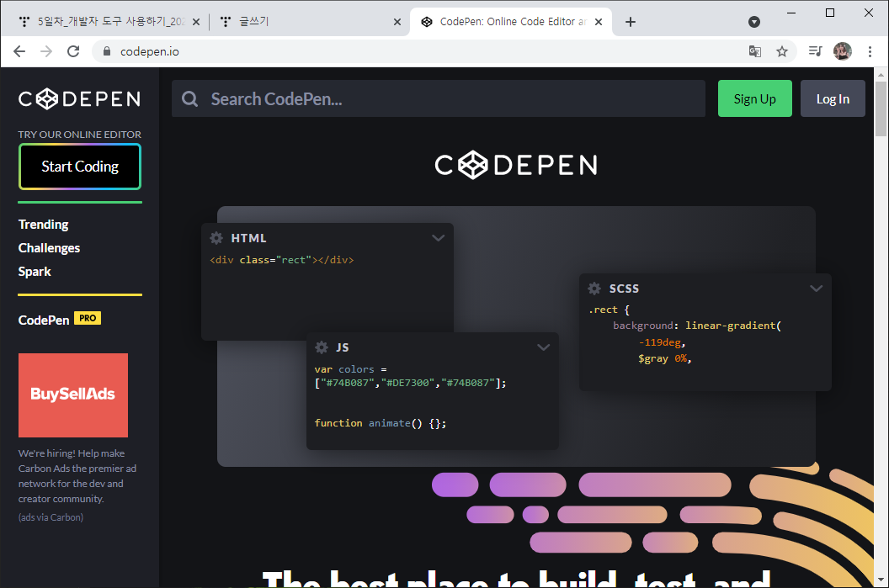Close the 5일차_개발자 도구 tab

tap(196, 22)
